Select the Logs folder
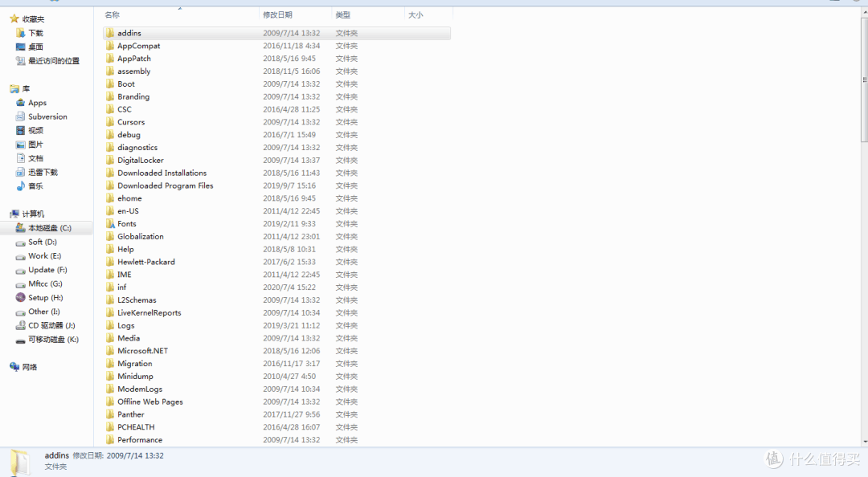 point(125,326)
